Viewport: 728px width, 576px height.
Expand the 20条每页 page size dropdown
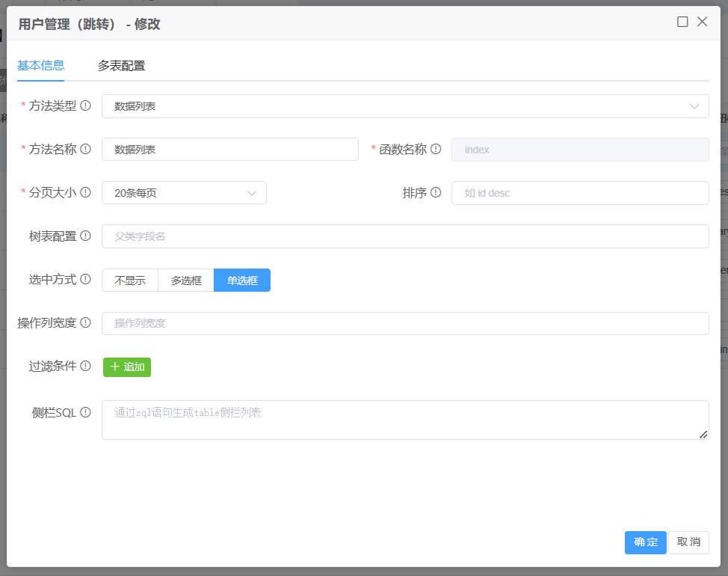184,193
